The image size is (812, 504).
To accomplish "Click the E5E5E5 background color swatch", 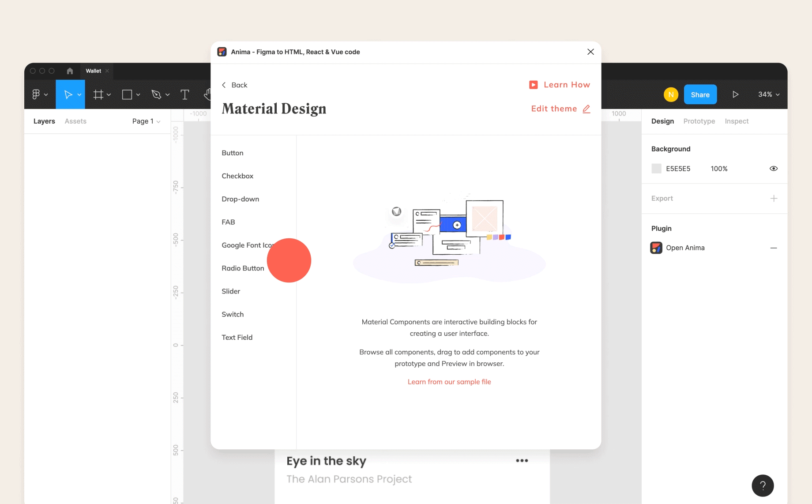I will pos(656,169).
